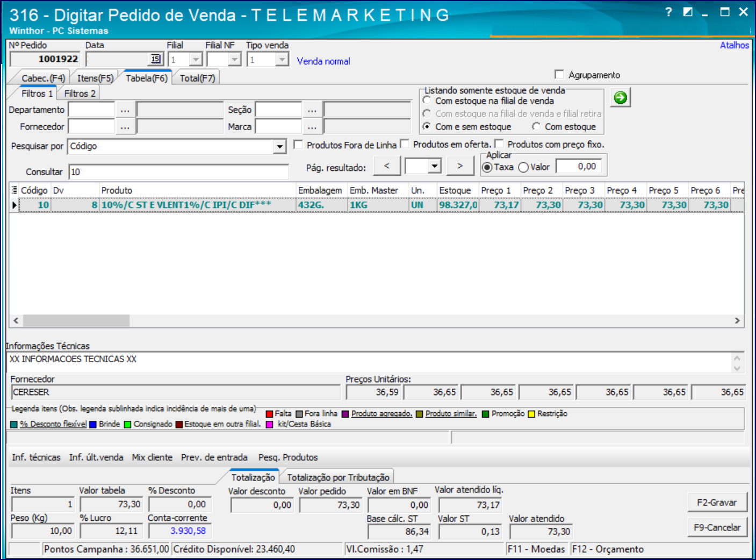Viewport: 756px width, 560px height.
Task: Click the yellow Restrição legend swatch
Action: (531, 414)
